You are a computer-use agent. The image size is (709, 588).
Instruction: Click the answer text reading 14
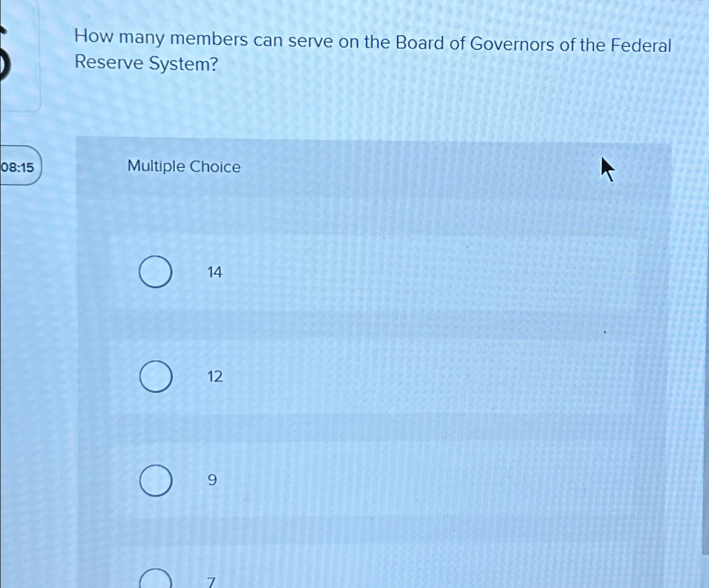214,272
